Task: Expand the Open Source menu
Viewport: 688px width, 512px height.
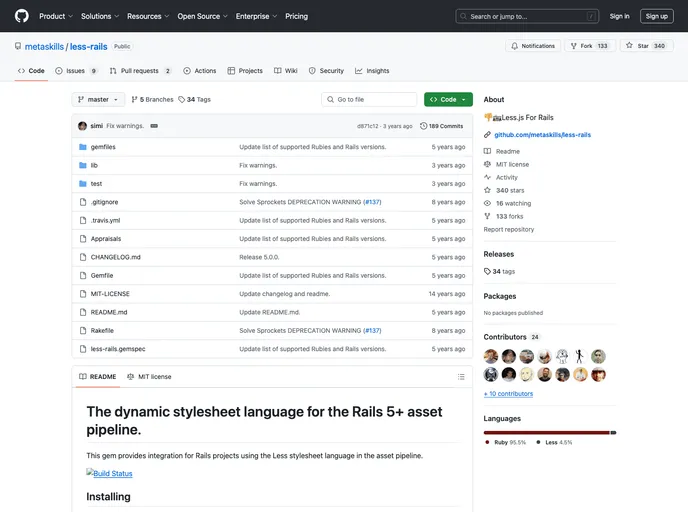Action: [x=202, y=16]
